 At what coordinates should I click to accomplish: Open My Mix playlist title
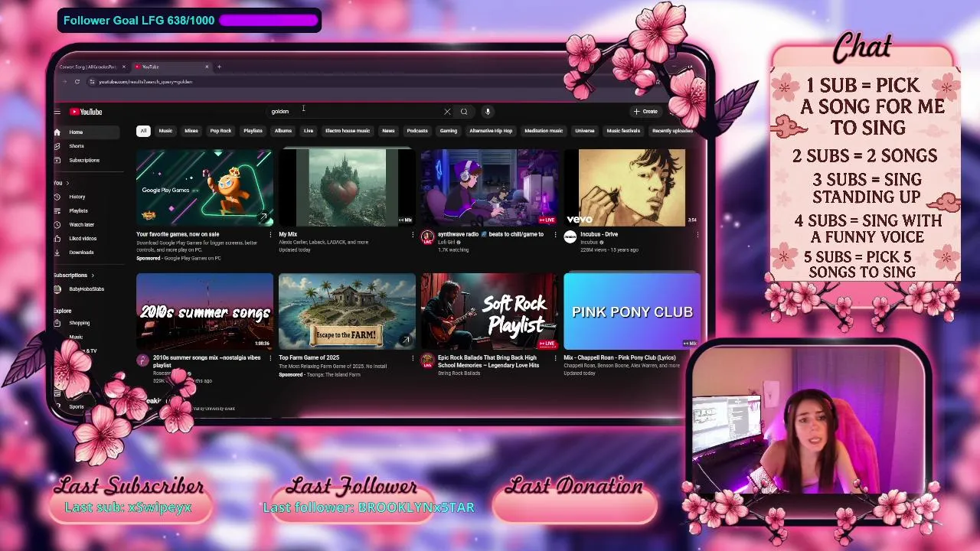(x=288, y=234)
